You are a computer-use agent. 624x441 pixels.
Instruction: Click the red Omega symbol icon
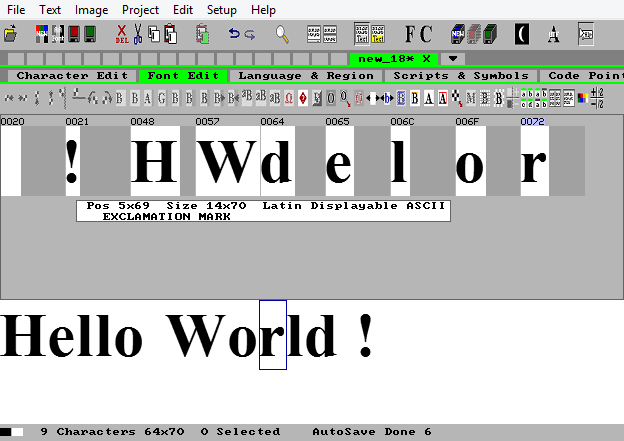tap(289, 98)
